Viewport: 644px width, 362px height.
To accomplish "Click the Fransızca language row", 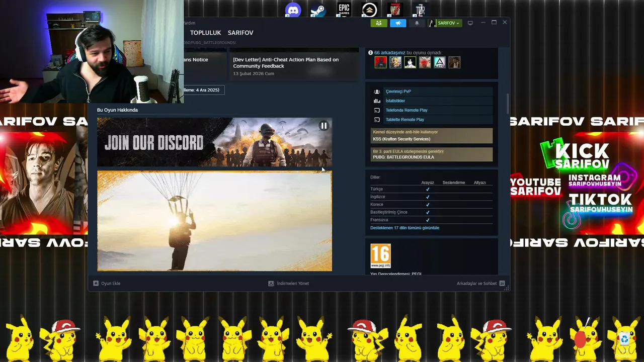I will [x=431, y=220].
